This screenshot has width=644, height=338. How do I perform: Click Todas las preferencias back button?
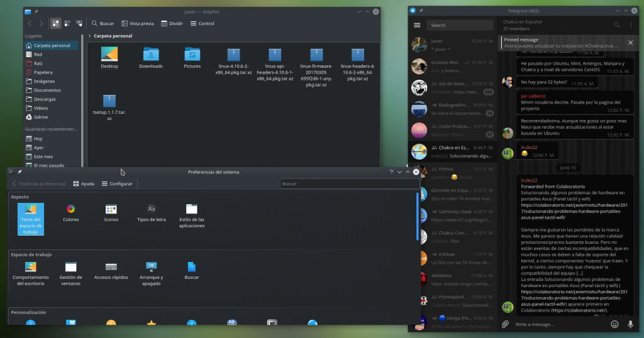click(39, 184)
